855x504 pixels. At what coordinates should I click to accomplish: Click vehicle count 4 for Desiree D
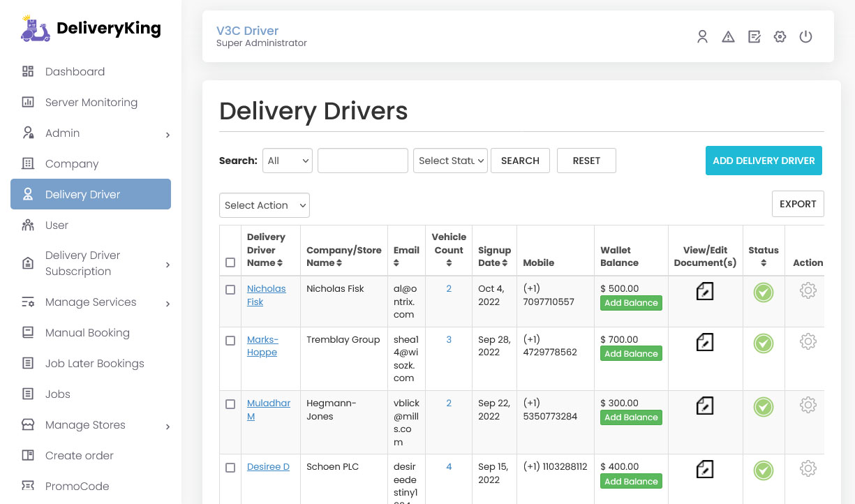(449, 466)
